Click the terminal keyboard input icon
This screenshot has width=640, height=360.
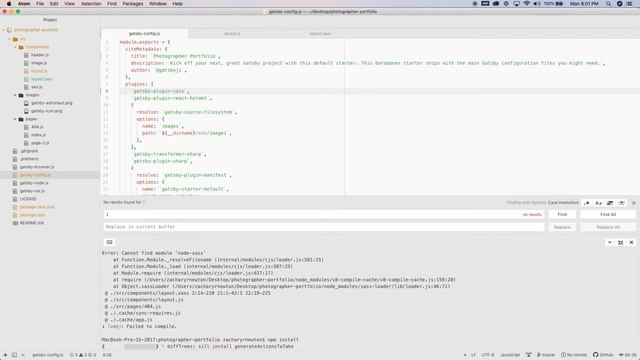(109, 242)
